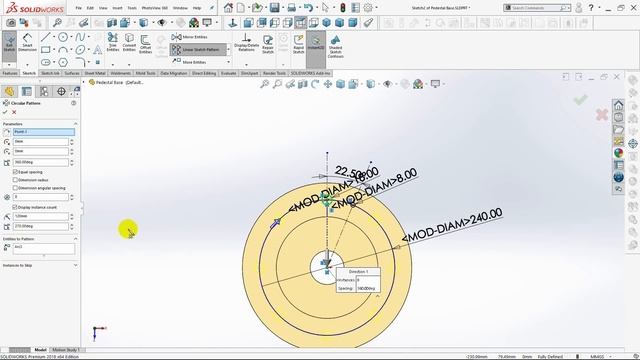Select the Arc sketch tool
The image size is (640, 360).
pos(62,50)
